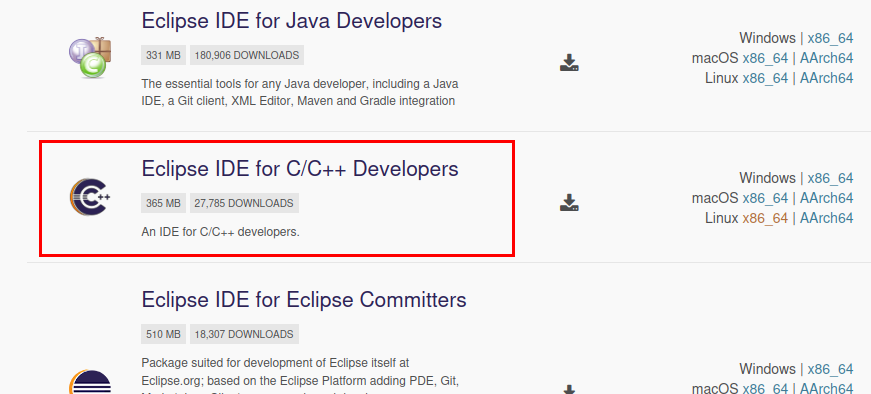Click the C/C++ Developers package icon
871x394 pixels.
(90, 197)
